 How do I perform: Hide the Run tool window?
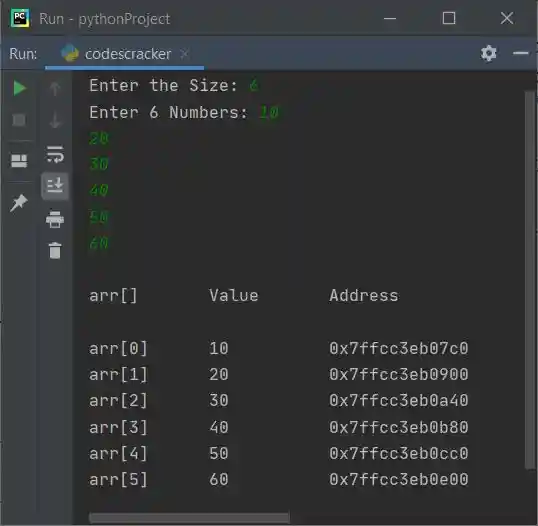pos(521,53)
